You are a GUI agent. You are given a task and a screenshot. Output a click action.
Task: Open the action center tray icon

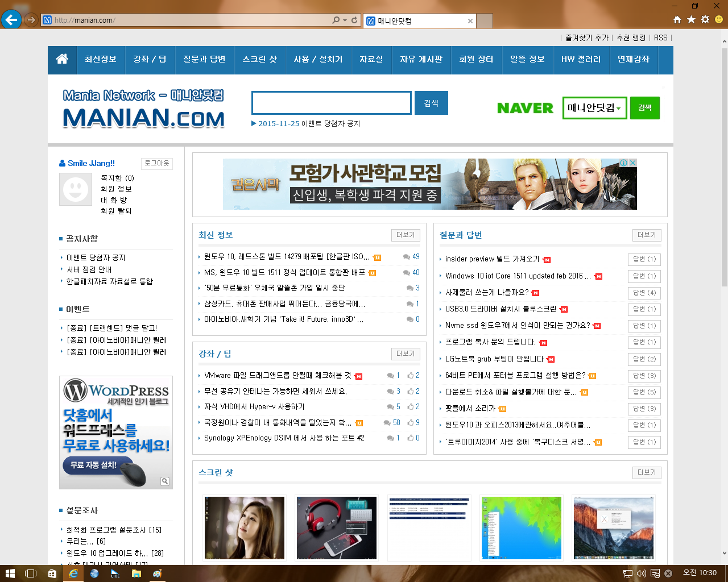pos(655,573)
